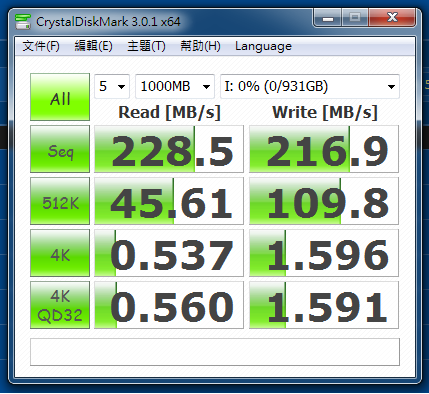The width and height of the screenshot is (429, 394).
Task: Click the empty comment field at bottom
Action: [x=215, y=352]
